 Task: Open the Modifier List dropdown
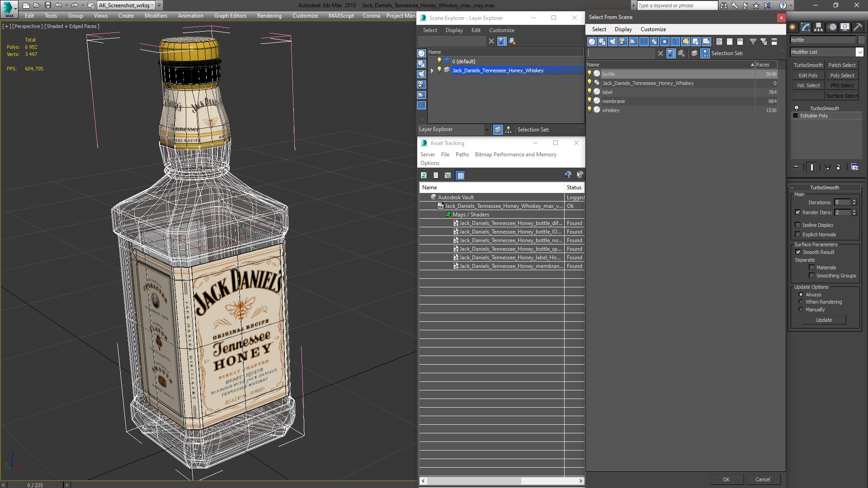coord(859,52)
